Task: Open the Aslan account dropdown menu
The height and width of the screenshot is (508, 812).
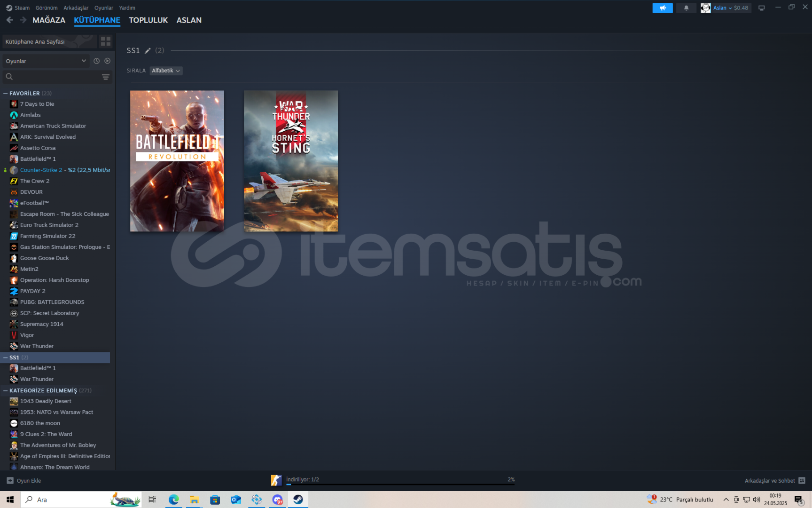Action: 723,8
